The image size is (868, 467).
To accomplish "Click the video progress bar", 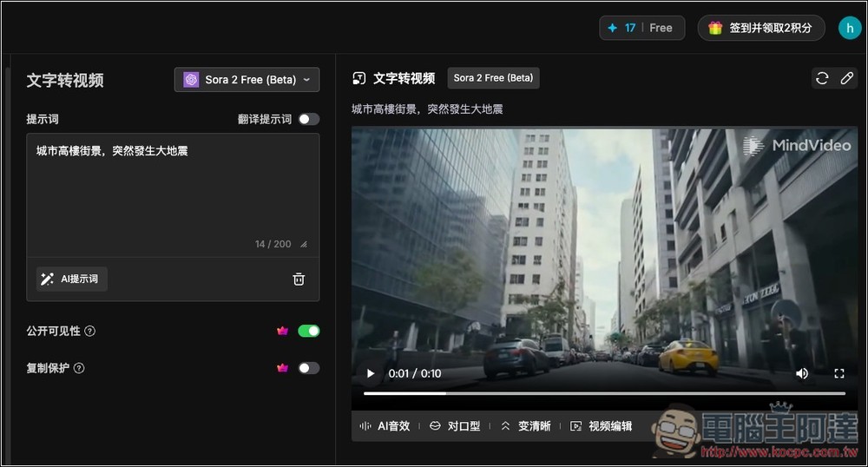I will pos(603,393).
